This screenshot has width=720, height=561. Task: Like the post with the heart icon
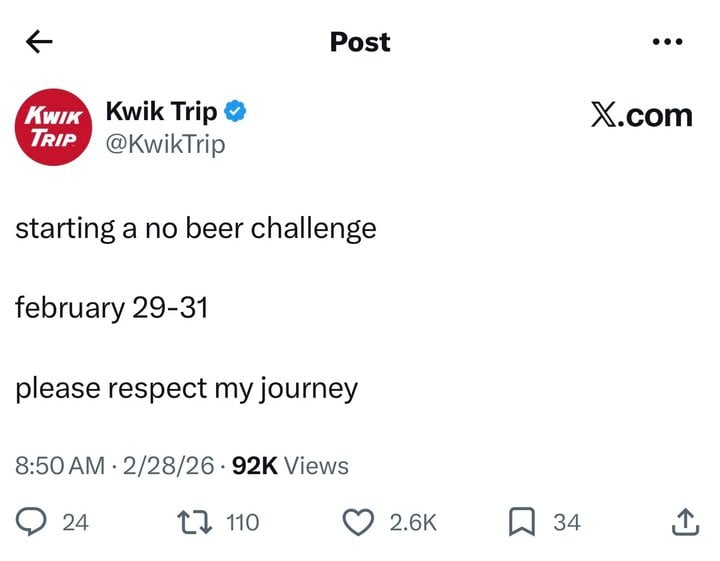[x=357, y=522]
